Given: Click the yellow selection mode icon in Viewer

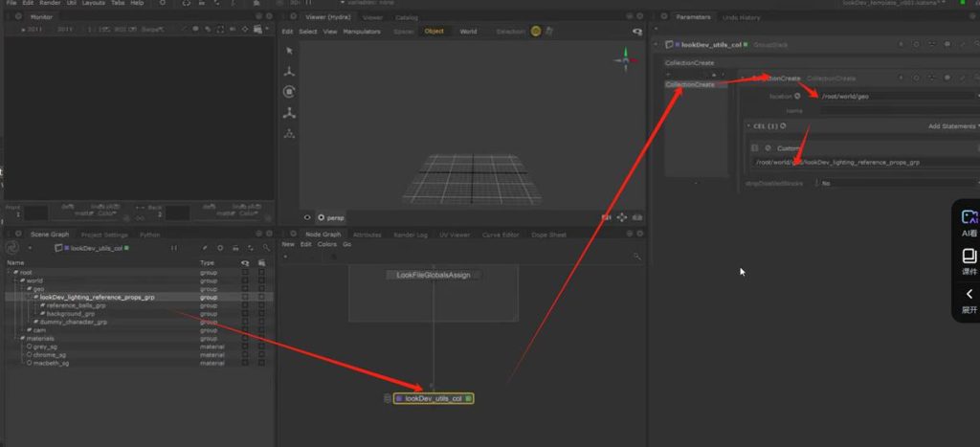Looking at the screenshot, I should [536, 32].
